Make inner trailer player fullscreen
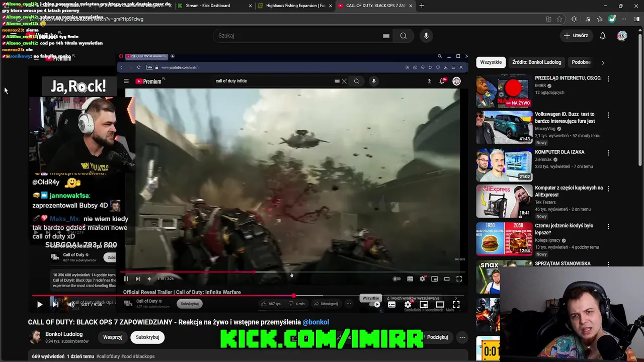Viewport: 644px width, 362px height. 459,279
